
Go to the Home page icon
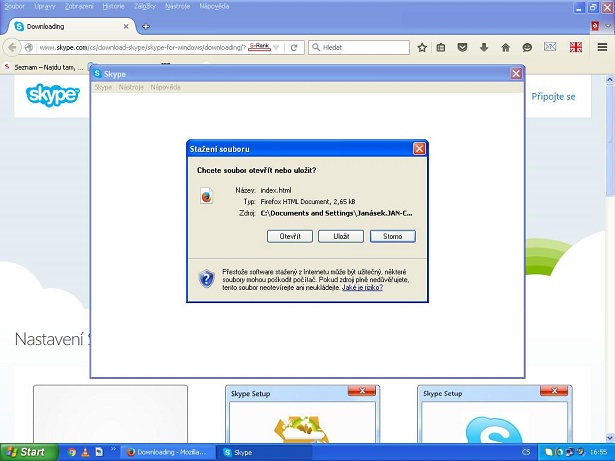click(506, 47)
